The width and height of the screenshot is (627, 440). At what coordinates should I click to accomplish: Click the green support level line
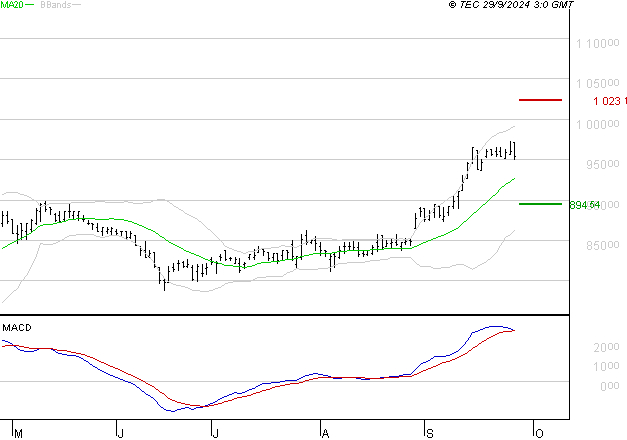click(x=540, y=204)
